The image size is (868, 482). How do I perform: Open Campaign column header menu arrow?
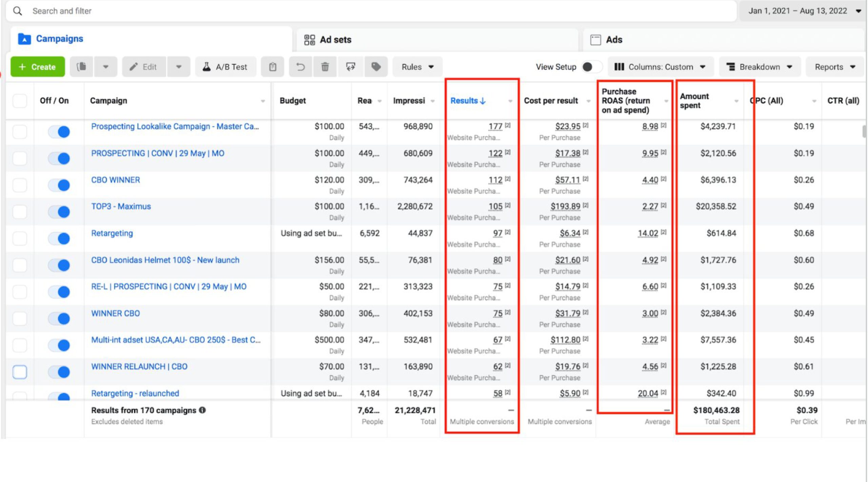[x=263, y=101]
